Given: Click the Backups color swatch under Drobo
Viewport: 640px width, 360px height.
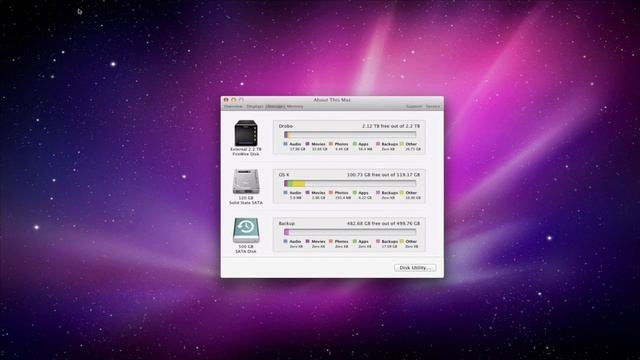Looking at the screenshot, I should [378, 144].
